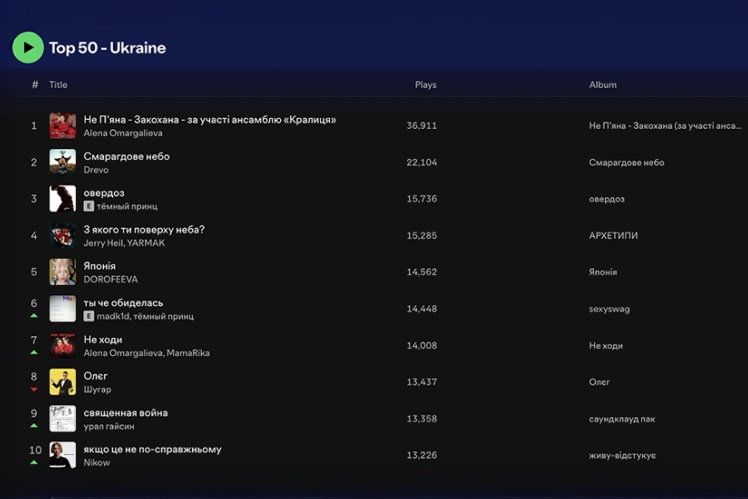
Task: Open album Смарагдове небо in Album column
Action: pos(626,163)
